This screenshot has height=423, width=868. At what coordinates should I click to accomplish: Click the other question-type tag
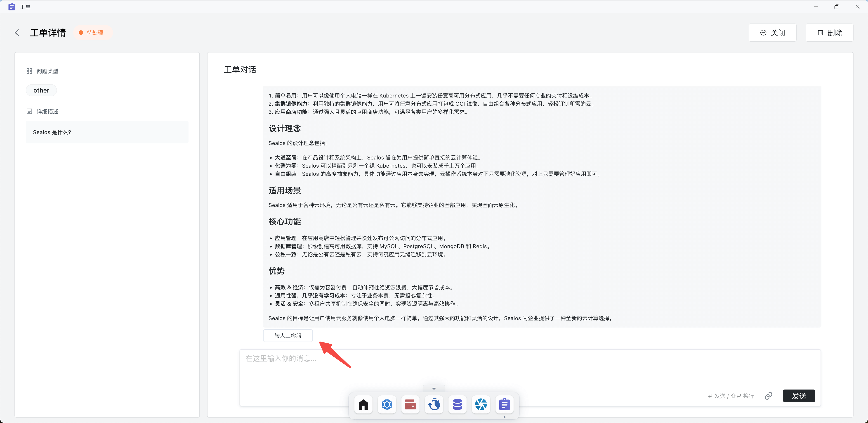click(x=41, y=90)
